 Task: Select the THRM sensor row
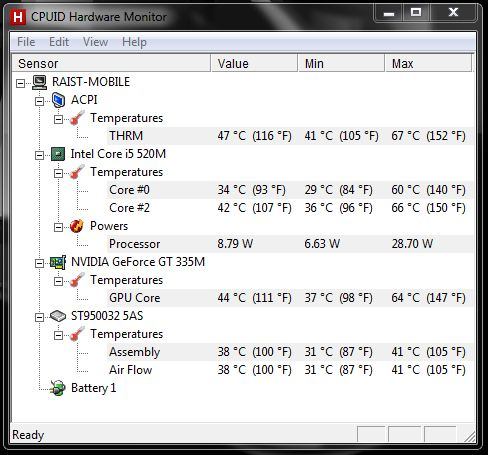pyautogui.click(x=290, y=136)
